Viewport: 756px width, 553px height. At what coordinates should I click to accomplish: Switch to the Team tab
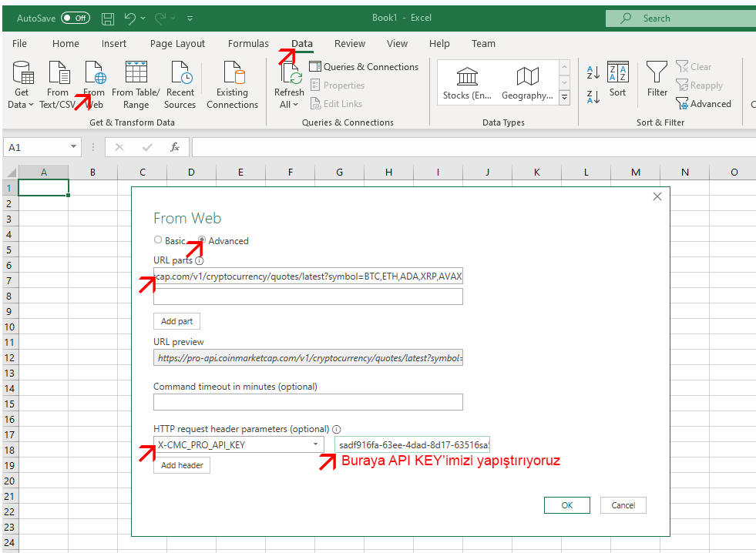point(483,43)
